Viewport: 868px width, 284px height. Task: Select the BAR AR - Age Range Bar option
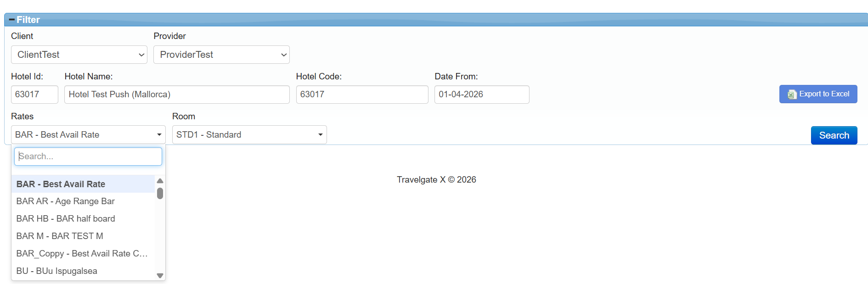[x=65, y=201]
